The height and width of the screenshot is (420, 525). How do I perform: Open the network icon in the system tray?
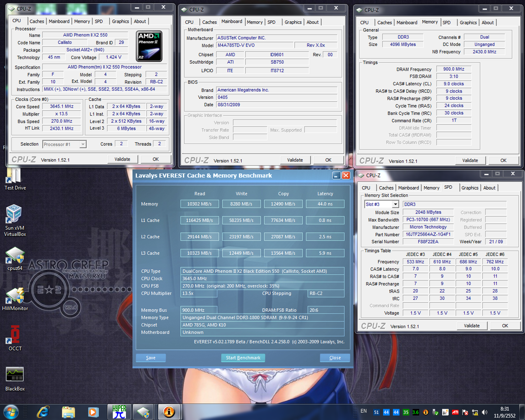coord(475,412)
